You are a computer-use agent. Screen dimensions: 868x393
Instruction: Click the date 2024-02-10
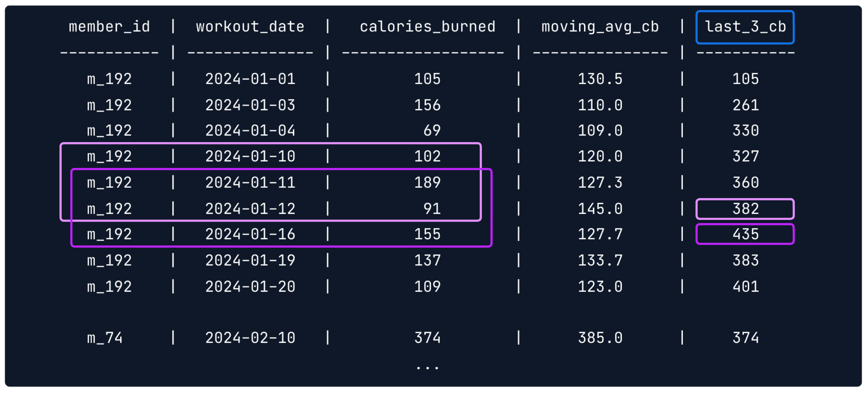click(x=250, y=338)
